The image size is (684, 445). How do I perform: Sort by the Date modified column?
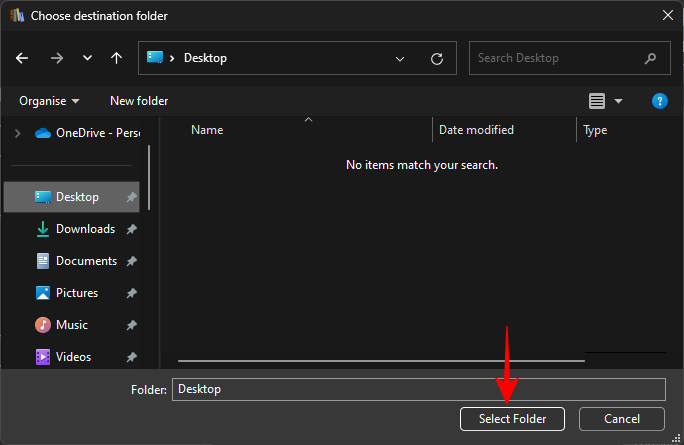[x=476, y=130]
